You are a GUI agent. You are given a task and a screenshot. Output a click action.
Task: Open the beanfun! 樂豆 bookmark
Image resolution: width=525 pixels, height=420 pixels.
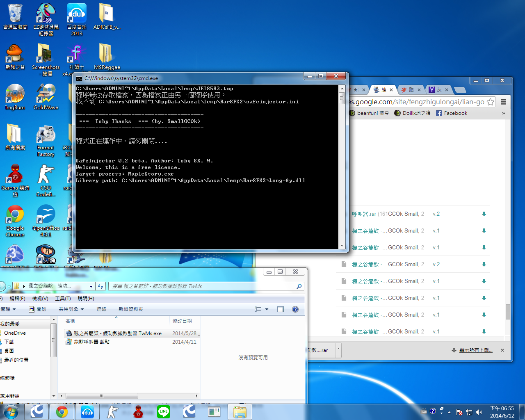pos(369,113)
